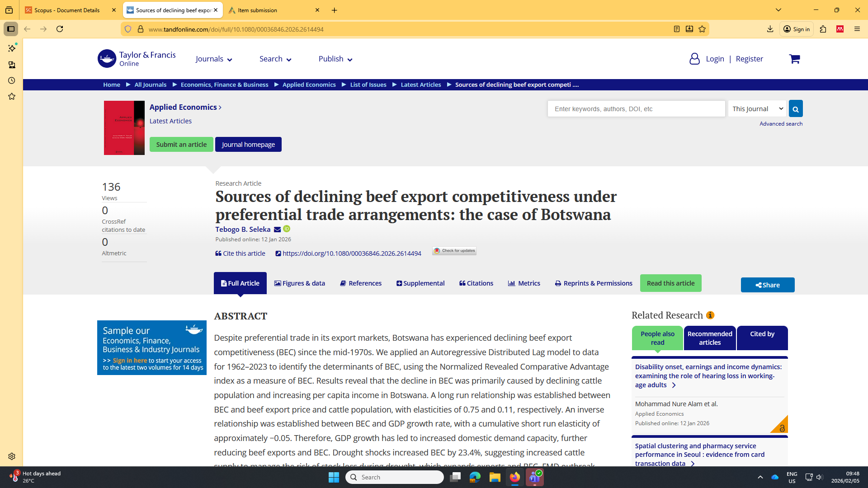This screenshot has width=868, height=488.
Task: Click the keywords search input field
Action: 636,109
